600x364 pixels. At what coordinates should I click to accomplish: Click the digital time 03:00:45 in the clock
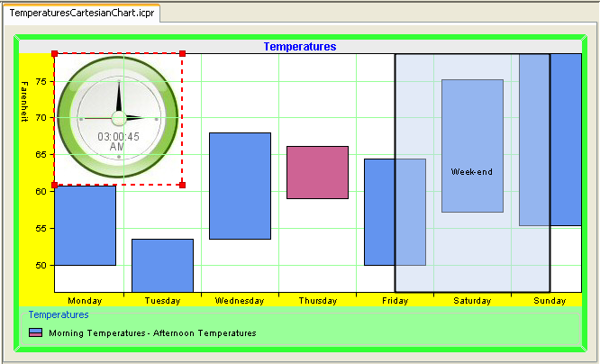(118, 136)
